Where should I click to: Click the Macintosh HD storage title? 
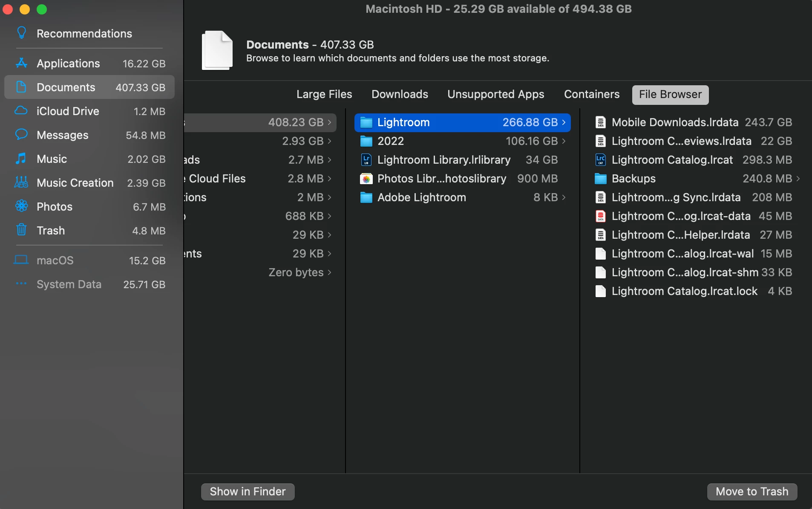click(498, 9)
